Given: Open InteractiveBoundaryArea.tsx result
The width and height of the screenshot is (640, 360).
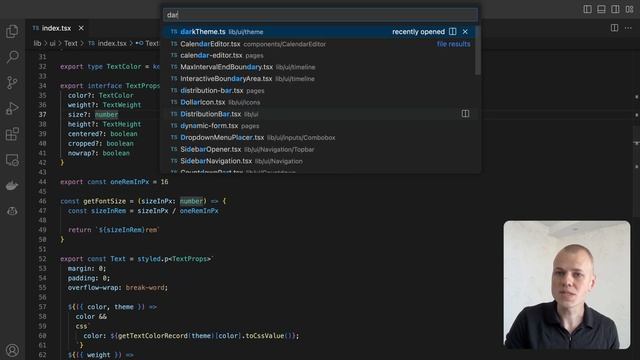Looking at the screenshot, I should (319, 79).
